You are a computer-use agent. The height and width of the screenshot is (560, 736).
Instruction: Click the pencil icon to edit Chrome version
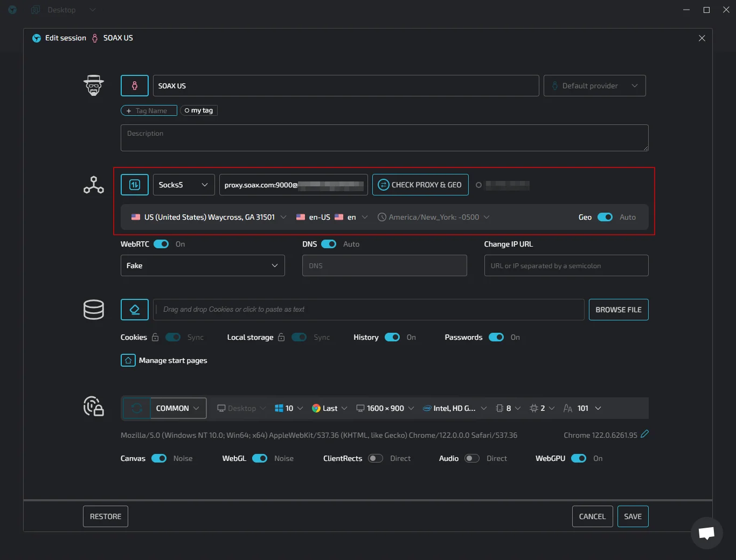(x=644, y=434)
